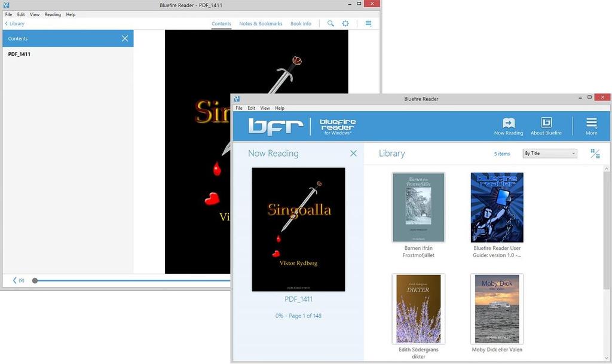Open the reader settings gear icon
Screen dimensions: 612x364
pyautogui.click(x=345, y=23)
